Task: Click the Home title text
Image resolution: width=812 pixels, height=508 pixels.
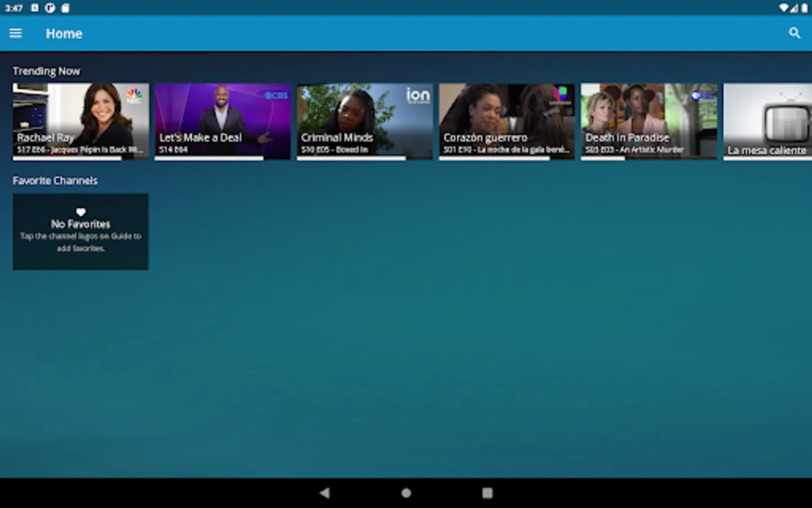Action: click(64, 34)
